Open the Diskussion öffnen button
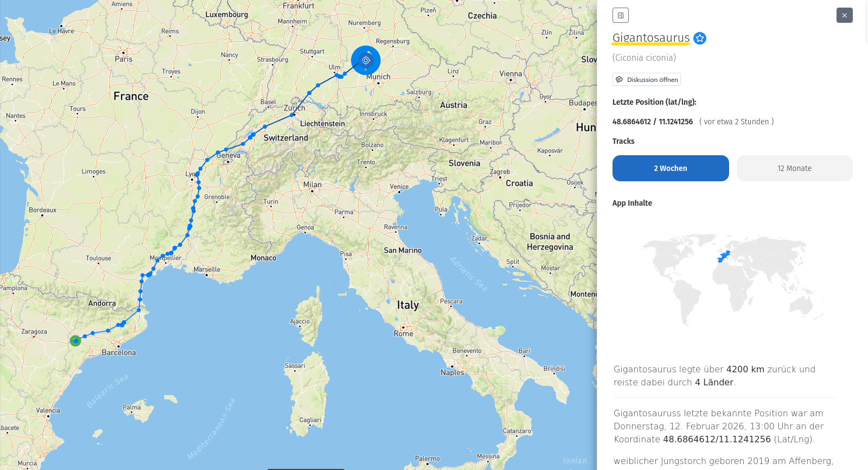 647,80
